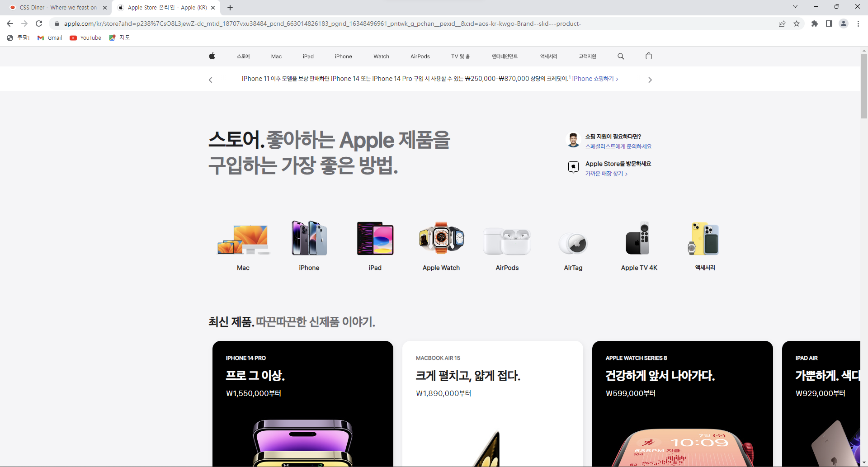Open the Chrome profile avatar
Image resolution: width=868 pixels, height=467 pixels.
click(844, 24)
